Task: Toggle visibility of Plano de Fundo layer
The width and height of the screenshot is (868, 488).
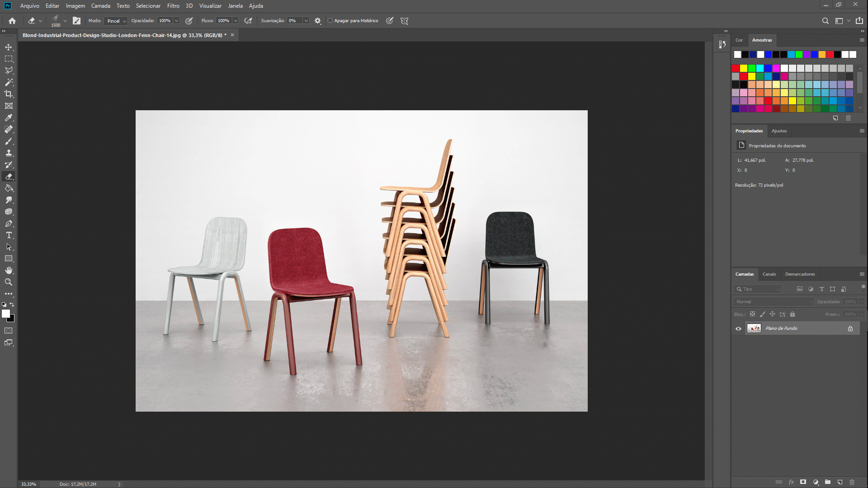Action: (x=738, y=328)
